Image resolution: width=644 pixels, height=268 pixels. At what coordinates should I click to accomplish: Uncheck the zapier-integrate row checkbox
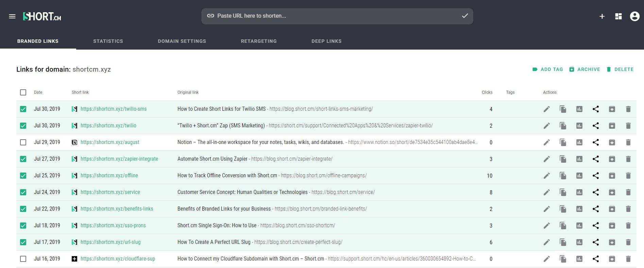coord(23,159)
